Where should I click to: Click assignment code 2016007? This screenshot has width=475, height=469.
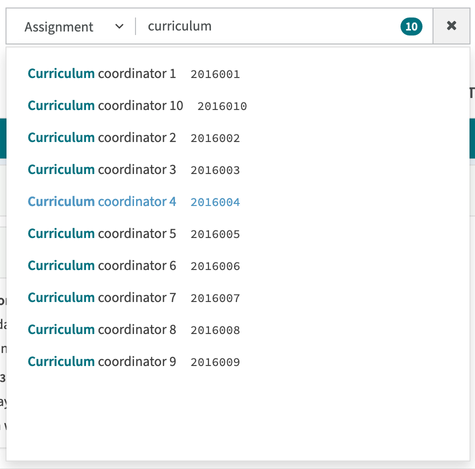point(215,298)
